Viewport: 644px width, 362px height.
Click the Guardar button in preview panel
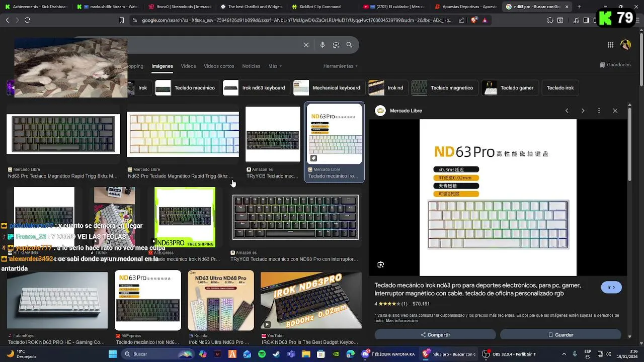coord(560,335)
